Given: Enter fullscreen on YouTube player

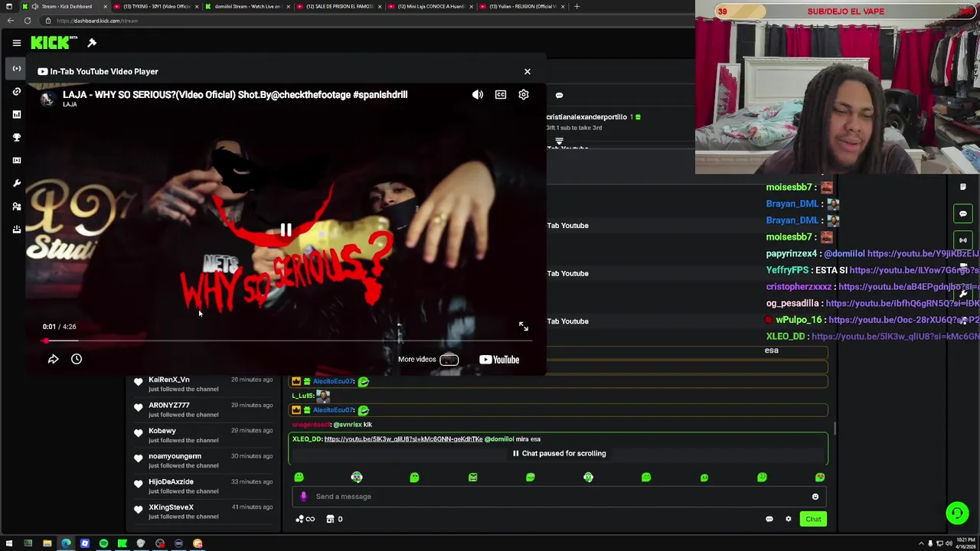Looking at the screenshot, I should 524,327.
